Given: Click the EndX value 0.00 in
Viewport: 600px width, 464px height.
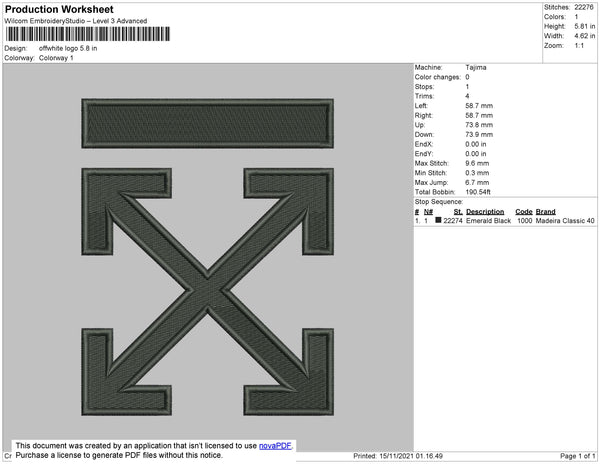Looking at the screenshot, I should click(x=476, y=144).
